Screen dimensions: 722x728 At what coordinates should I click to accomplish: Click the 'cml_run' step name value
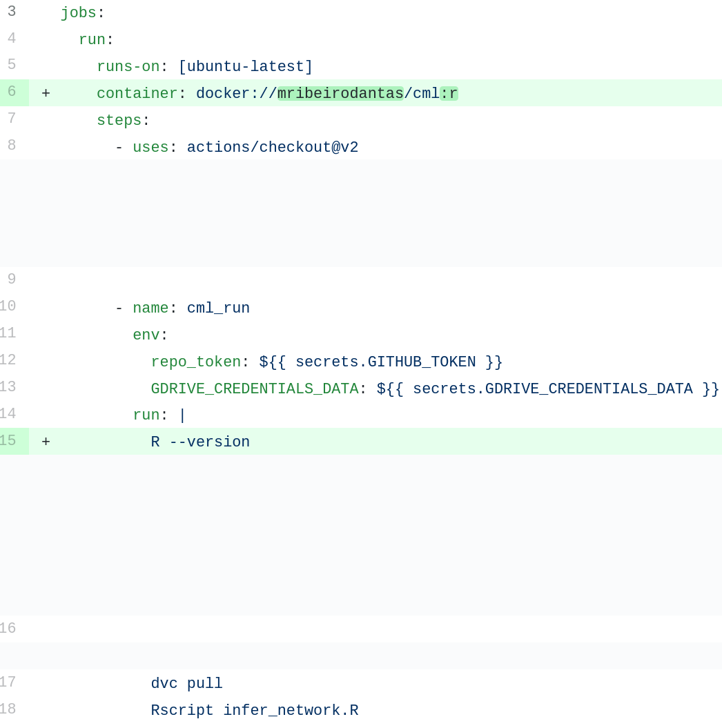[218, 308]
